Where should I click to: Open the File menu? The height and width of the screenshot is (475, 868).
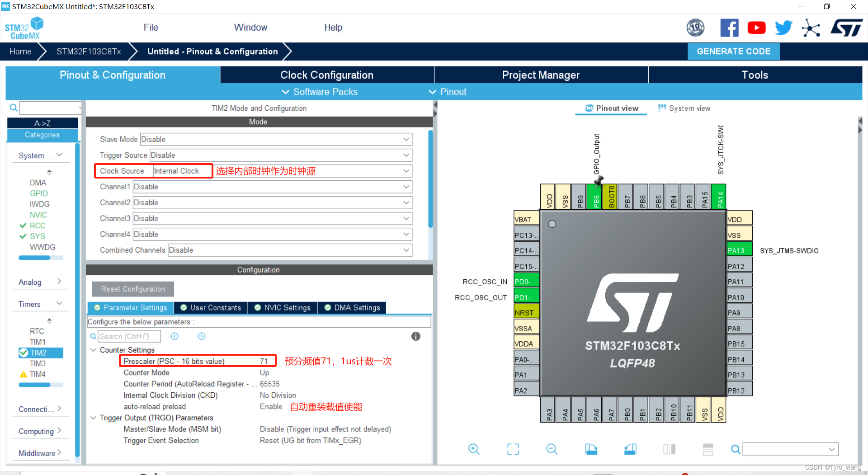[x=151, y=28]
